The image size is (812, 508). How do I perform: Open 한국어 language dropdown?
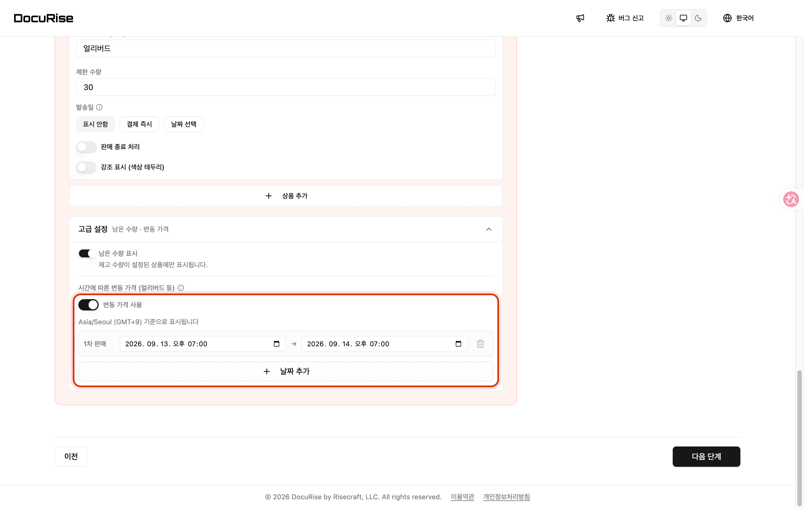[738, 18]
